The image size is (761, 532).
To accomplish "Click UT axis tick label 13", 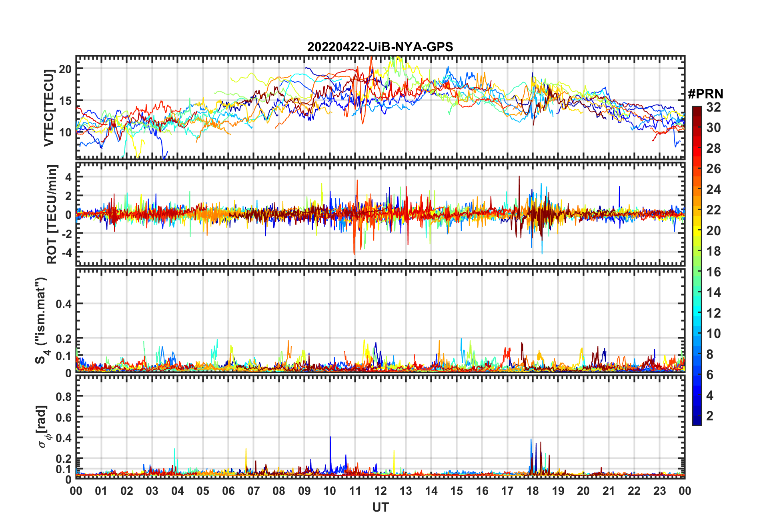I will pyautogui.click(x=406, y=491).
